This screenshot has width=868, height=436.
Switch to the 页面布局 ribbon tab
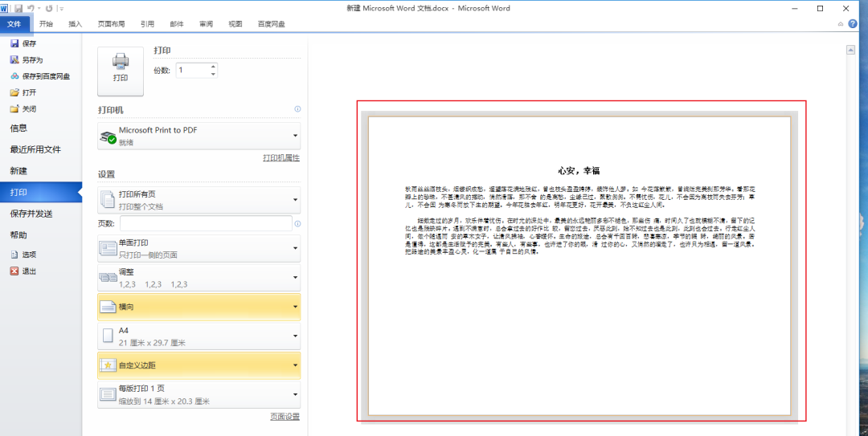pos(111,24)
